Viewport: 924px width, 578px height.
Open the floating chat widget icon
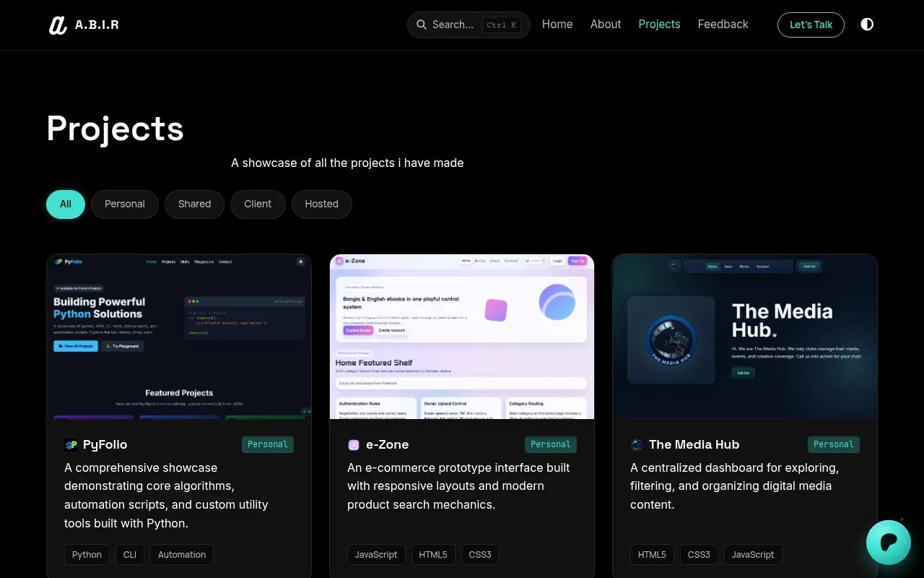[x=889, y=543]
